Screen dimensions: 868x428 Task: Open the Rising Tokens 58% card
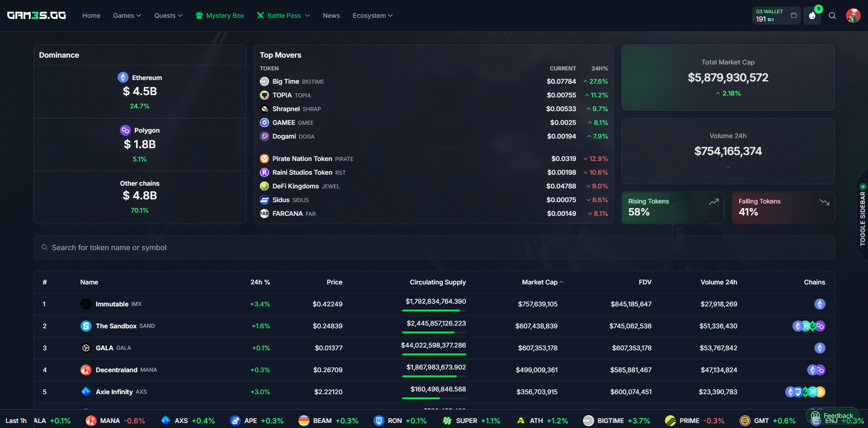673,208
